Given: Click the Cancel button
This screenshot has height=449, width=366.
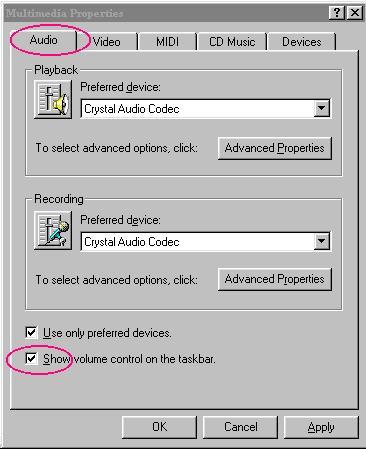Looking at the screenshot, I should point(240,427).
